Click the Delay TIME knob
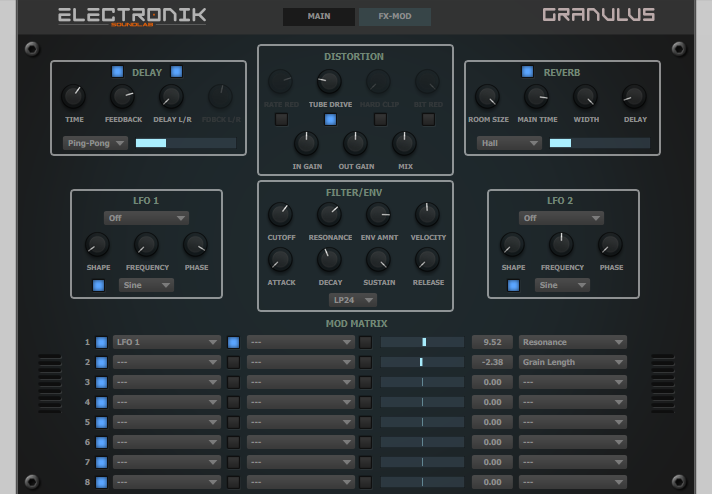The width and height of the screenshot is (712, 494). pos(74,96)
